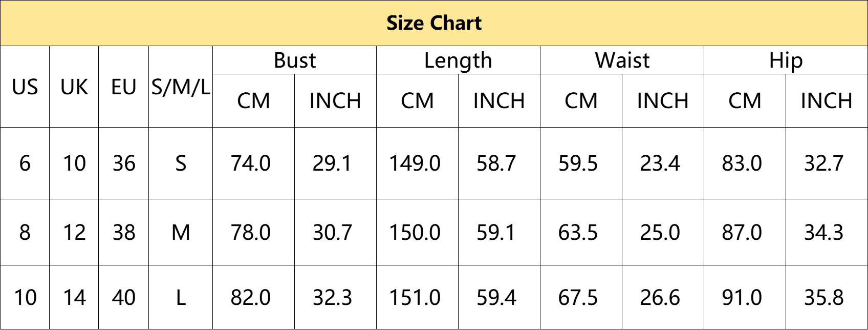Screen dimensions: 868x330
Task: Click the S/M/L column header
Action: [181, 87]
